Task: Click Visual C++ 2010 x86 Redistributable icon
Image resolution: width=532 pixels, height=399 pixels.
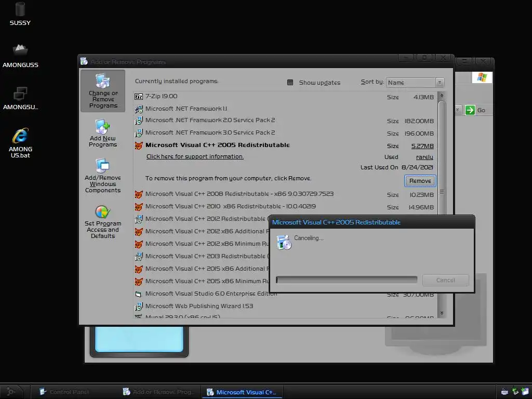Action: click(138, 207)
